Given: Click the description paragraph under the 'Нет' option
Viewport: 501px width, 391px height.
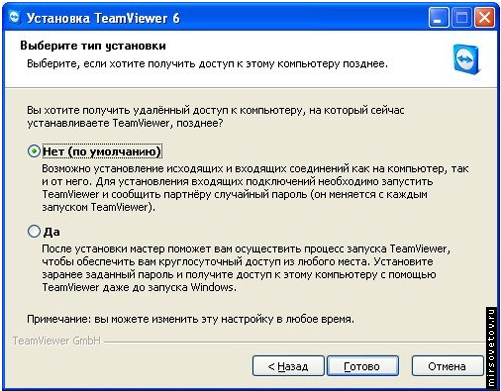Looking at the screenshot, I should tap(255, 188).
